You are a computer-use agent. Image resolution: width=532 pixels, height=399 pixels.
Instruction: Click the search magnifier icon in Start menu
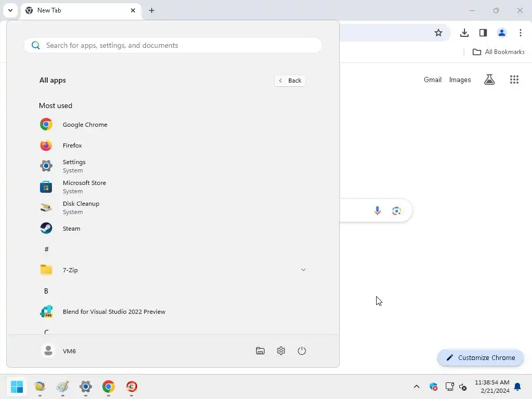(x=36, y=45)
